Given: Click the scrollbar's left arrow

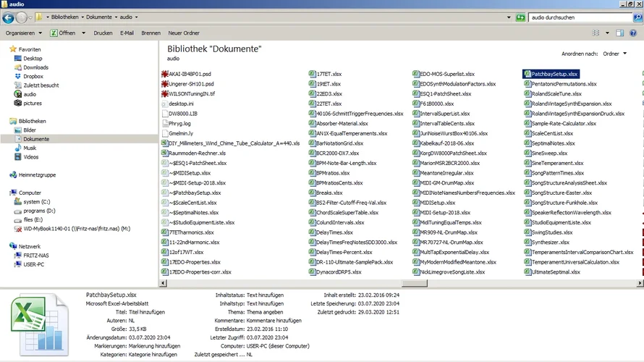Looking at the screenshot, I should point(163,283).
